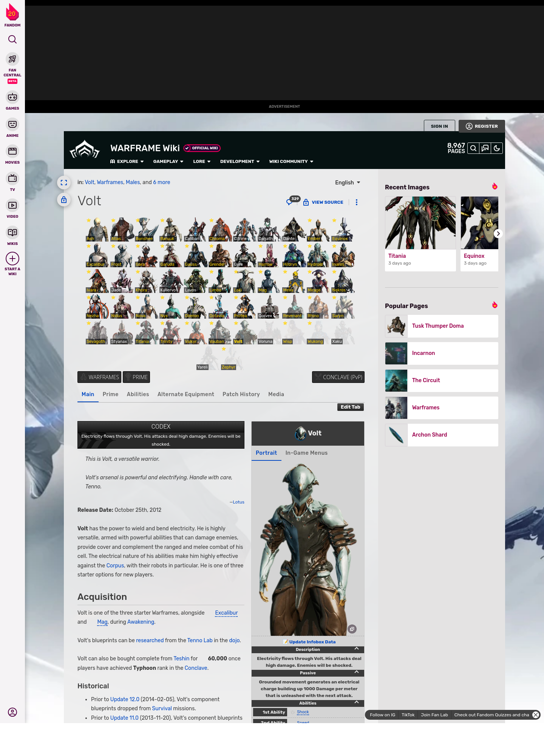Image resolution: width=544 pixels, height=756 pixels.
Task: Switch to the Patch History tab
Action: [x=241, y=394]
